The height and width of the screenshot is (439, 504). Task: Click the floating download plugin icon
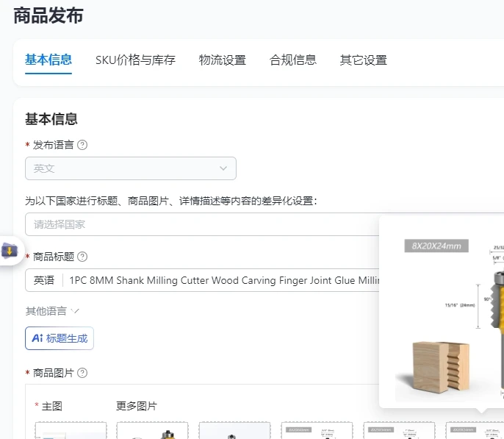[x=10, y=251]
